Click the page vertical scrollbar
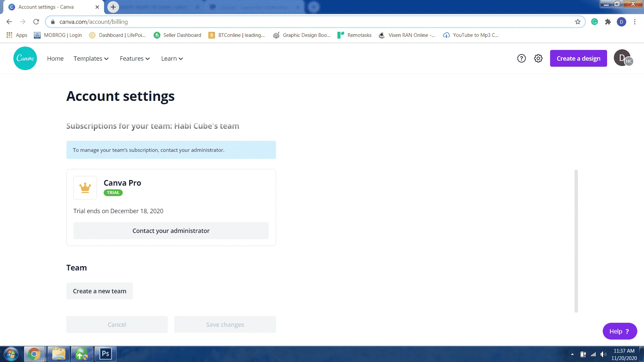644x362 pixels. pos(576,241)
